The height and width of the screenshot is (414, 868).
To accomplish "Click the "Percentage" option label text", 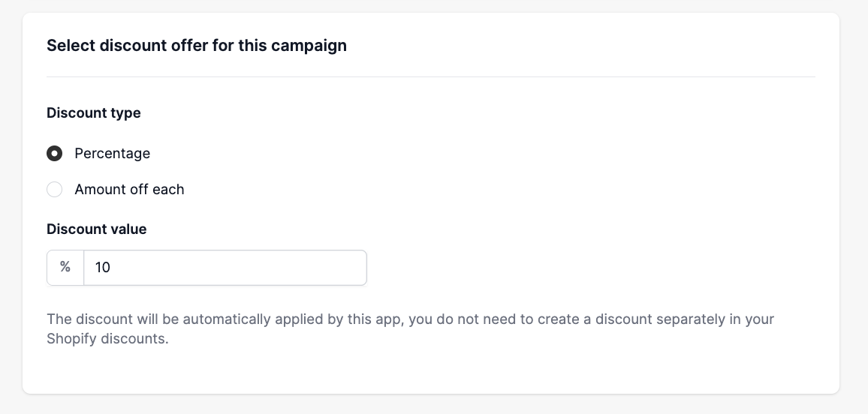I will [112, 154].
